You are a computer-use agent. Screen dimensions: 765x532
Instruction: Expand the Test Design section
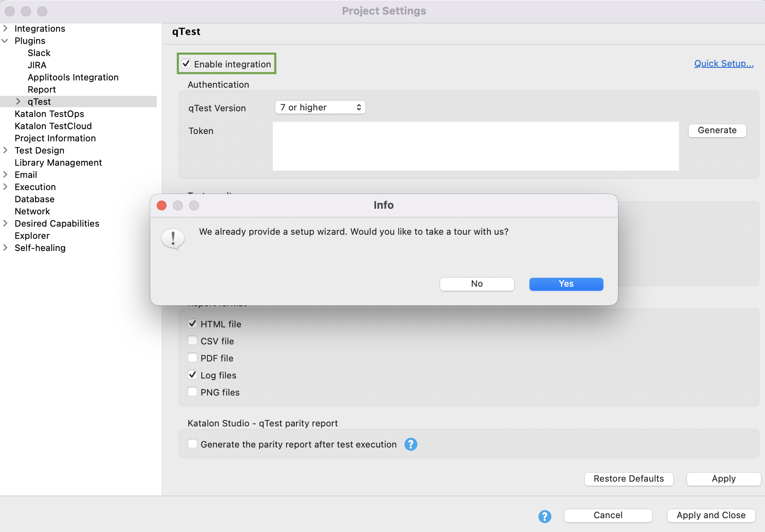(x=5, y=150)
